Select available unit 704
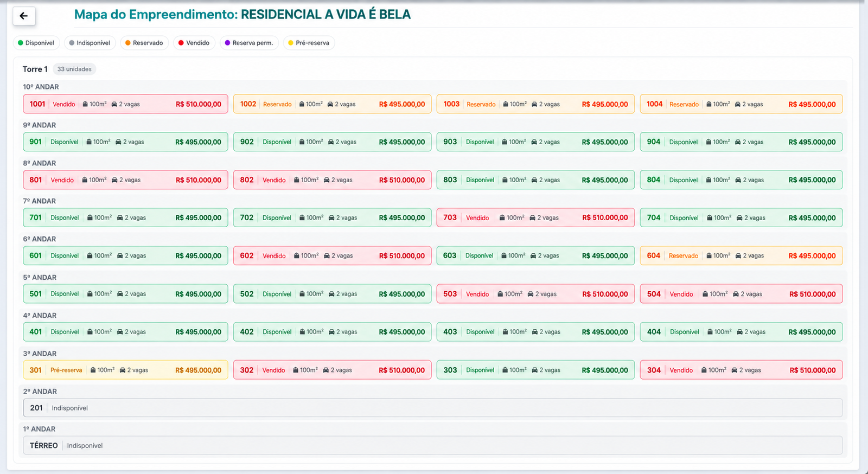This screenshot has height=474, width=868. tap(741, 218)
